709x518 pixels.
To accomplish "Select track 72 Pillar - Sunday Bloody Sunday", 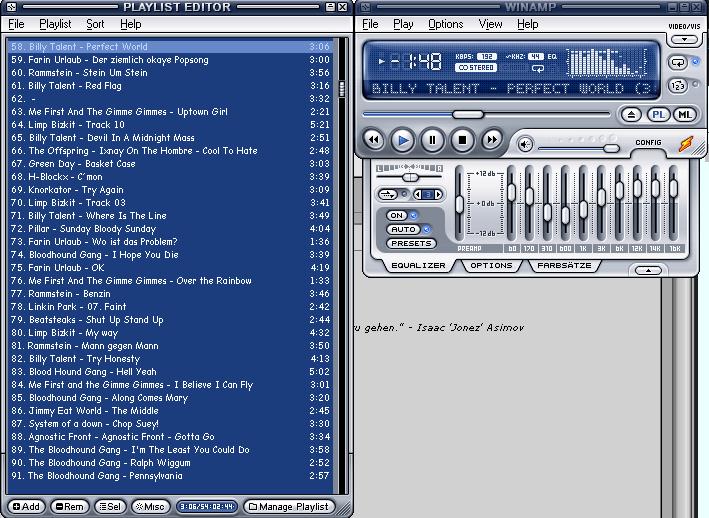I will (x=170, y=229).
